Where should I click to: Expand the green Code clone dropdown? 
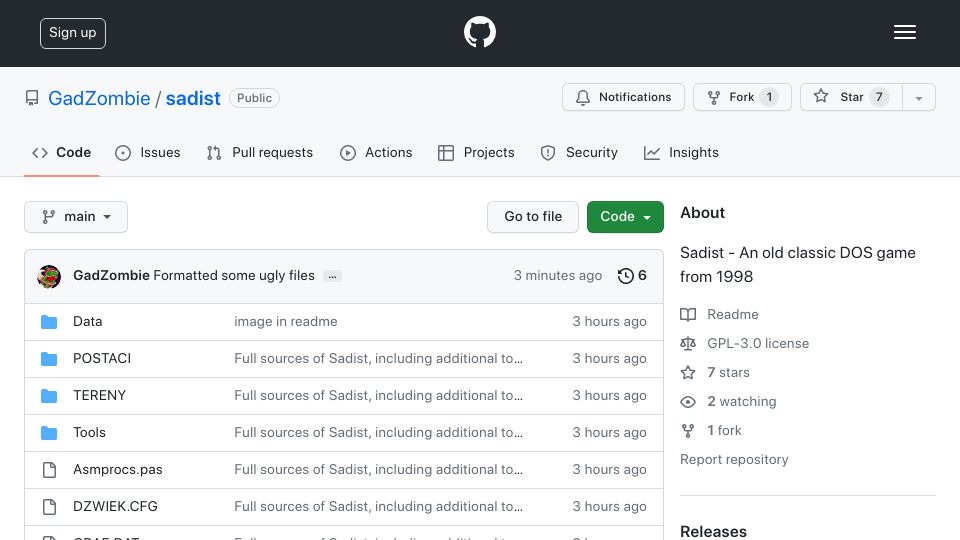coord(625,217)
